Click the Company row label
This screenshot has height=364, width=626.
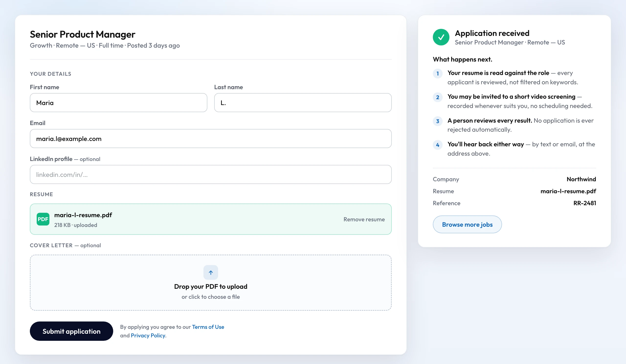click(x=446, y=179)
